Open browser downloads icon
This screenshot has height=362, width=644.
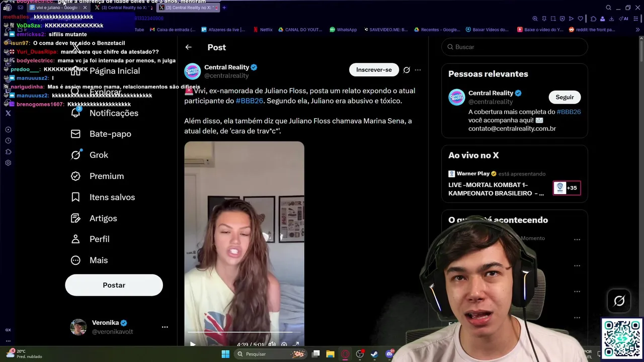[611, 19]
